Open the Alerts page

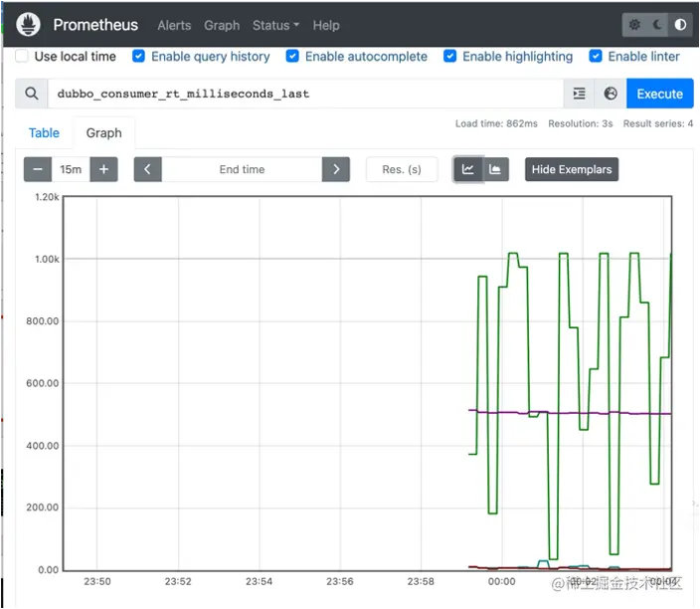[x=174, y=26]
